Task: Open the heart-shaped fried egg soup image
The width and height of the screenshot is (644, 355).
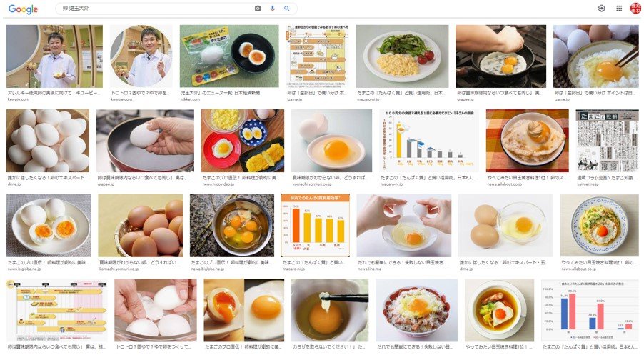Action: point(500,310)
